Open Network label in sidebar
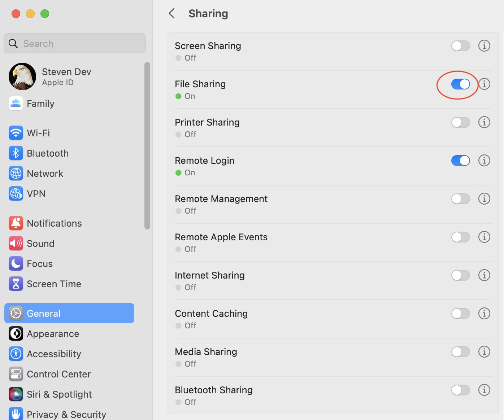 pos(45,174)
